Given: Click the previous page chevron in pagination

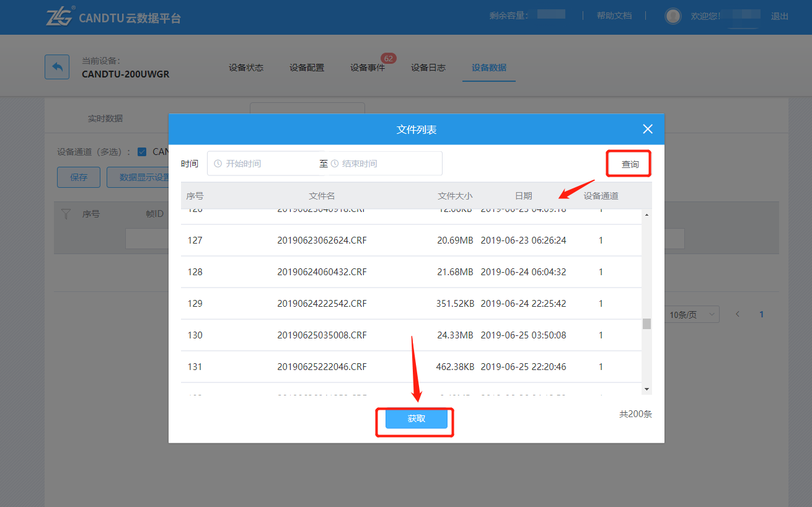Looking at the screenshot, I should click(x=737, y=314).
